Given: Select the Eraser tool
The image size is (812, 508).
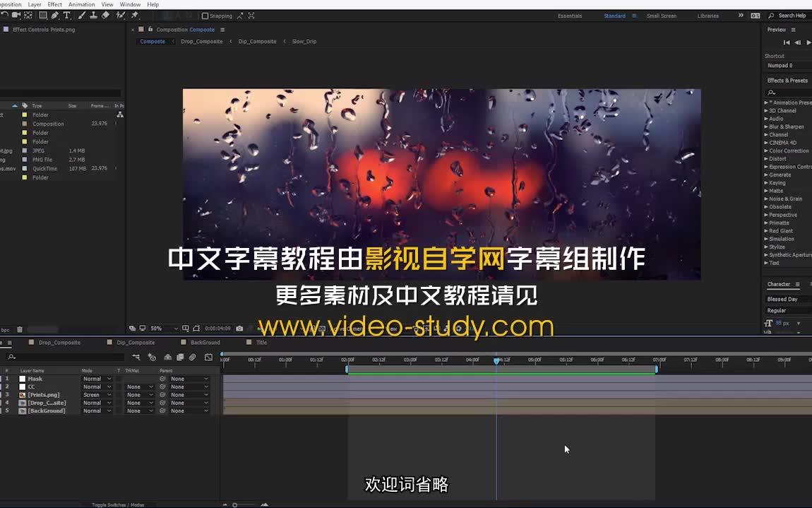Looking at the screenshot, I should (x=106, y=16).
